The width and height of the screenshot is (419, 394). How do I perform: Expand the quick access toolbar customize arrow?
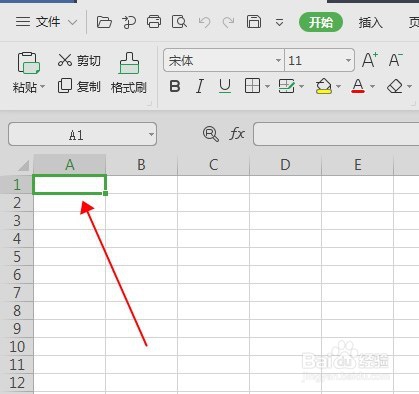pyautogui.click(x=279, y=23)
